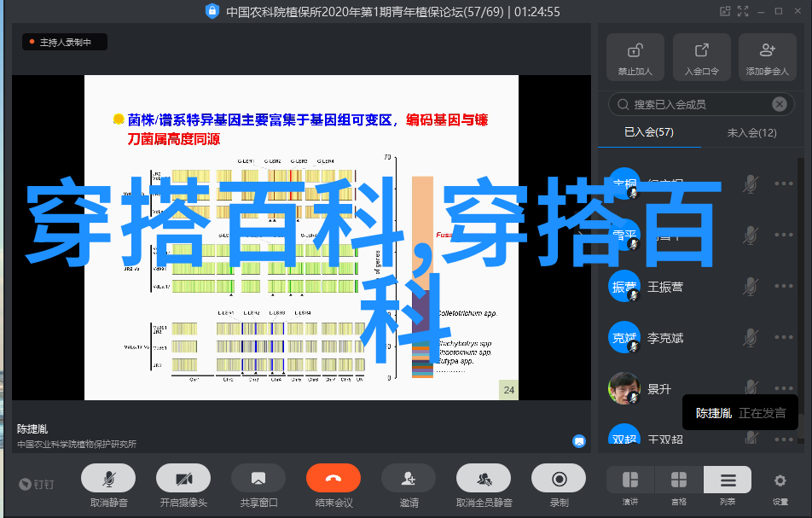This screenshot has height=518, width=812.
Task: Click the 添加参会人 button
Action: [x=767, y=57]
